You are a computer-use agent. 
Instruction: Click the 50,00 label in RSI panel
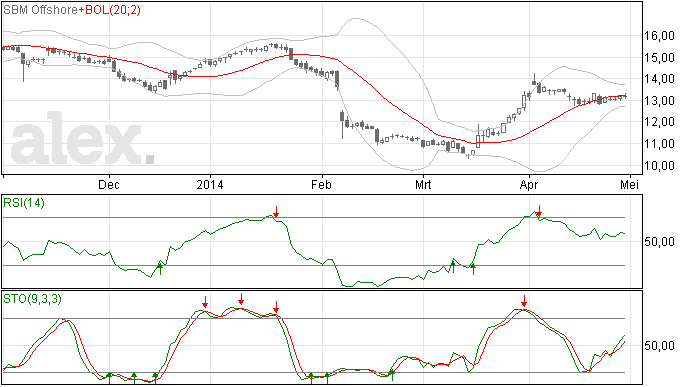click(659, 242)
